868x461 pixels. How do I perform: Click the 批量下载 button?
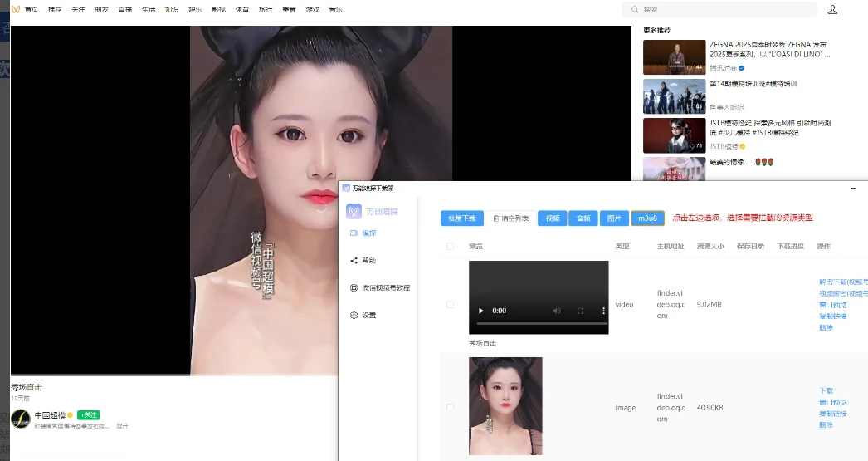pos(462,218)
